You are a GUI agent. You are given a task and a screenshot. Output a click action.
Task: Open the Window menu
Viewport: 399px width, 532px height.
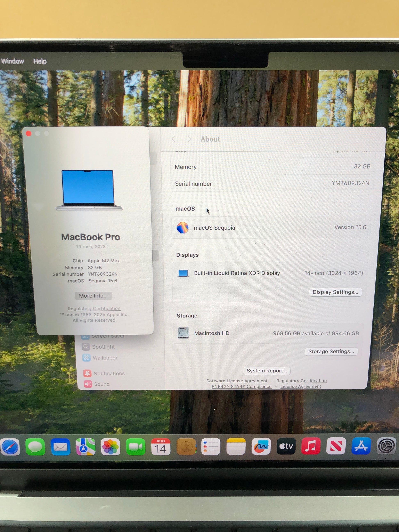click(13, 61)
